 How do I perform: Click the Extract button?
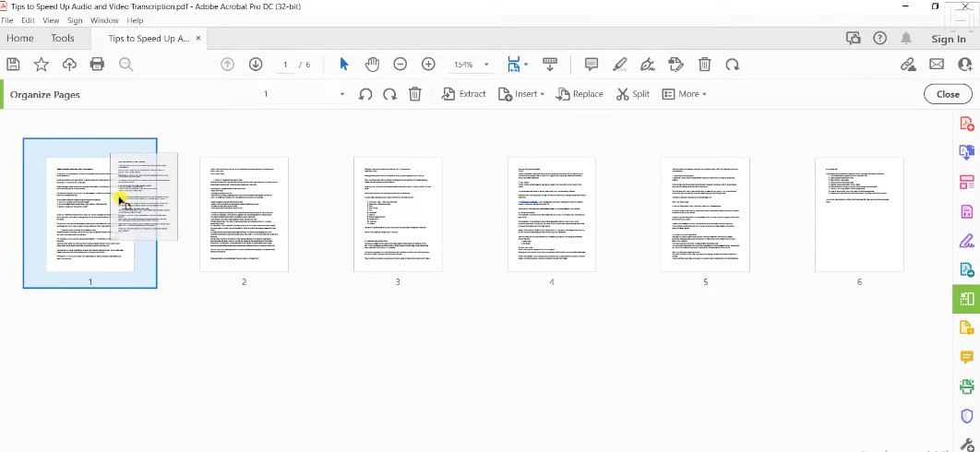click(464, 94)
